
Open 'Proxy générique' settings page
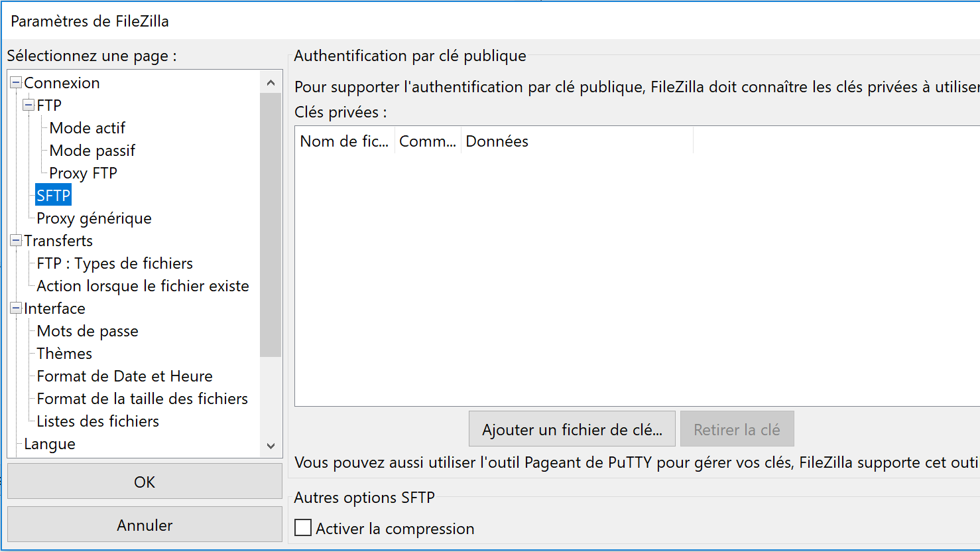click(x=93, y=218)
